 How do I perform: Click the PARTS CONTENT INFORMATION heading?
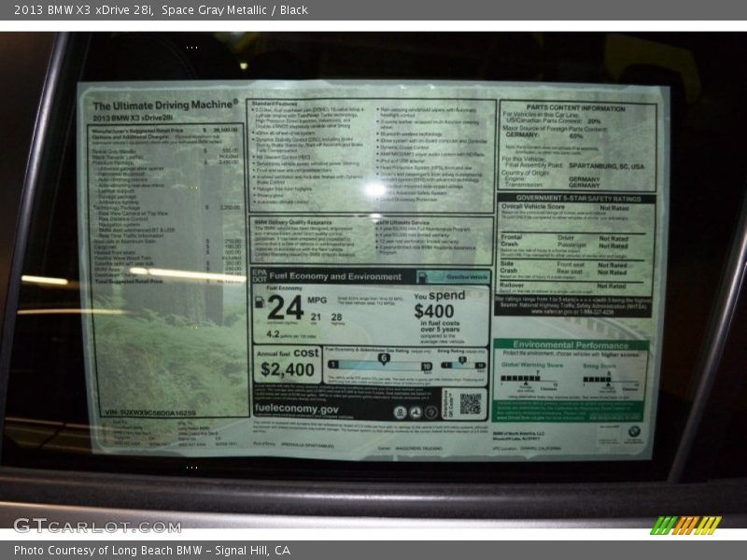pos(575,108)
